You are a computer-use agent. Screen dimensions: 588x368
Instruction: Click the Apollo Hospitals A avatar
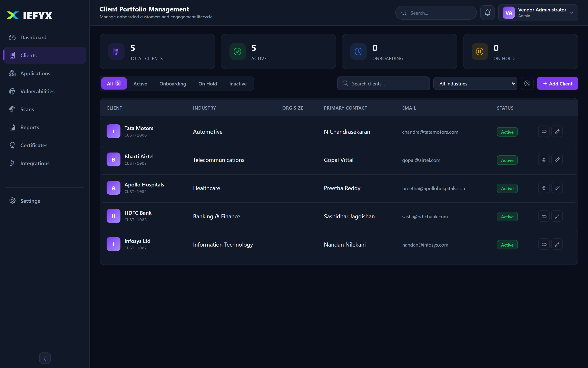[114, 188]
